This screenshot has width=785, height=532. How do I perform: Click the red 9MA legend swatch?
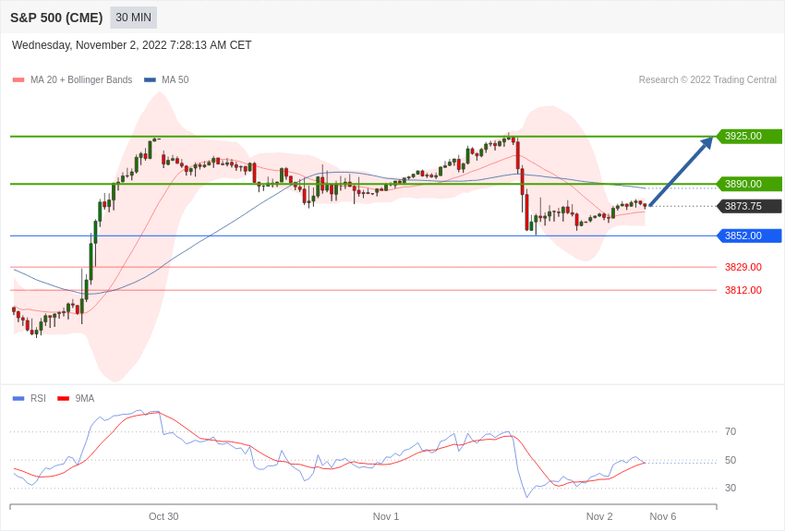[63, 398]
